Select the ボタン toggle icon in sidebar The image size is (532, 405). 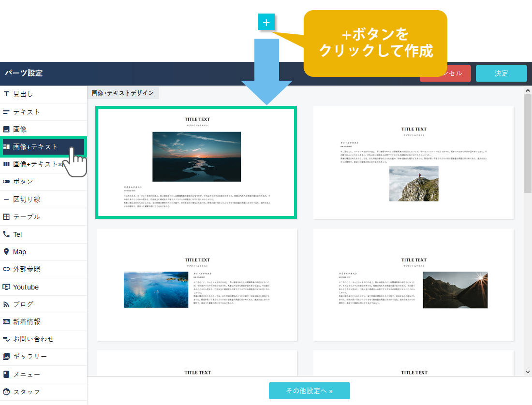pos(6,182)
